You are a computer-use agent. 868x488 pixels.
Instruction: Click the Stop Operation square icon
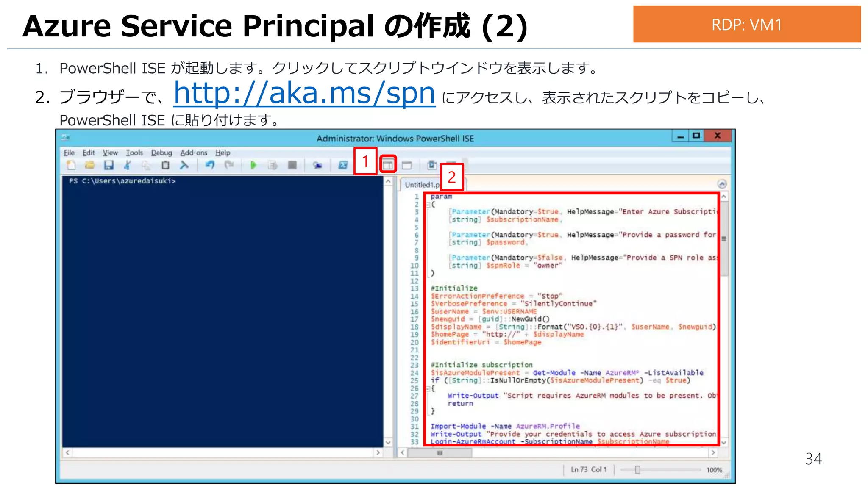tap(292, 165)
